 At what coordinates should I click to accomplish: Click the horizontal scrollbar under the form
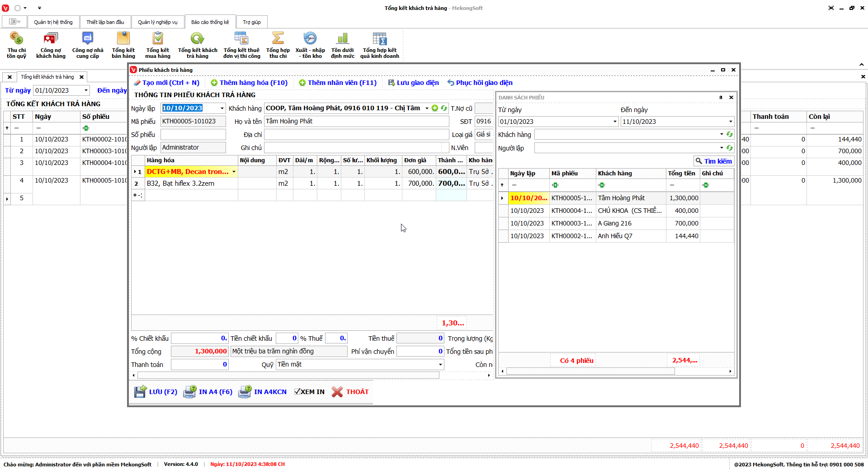(288, 376)
